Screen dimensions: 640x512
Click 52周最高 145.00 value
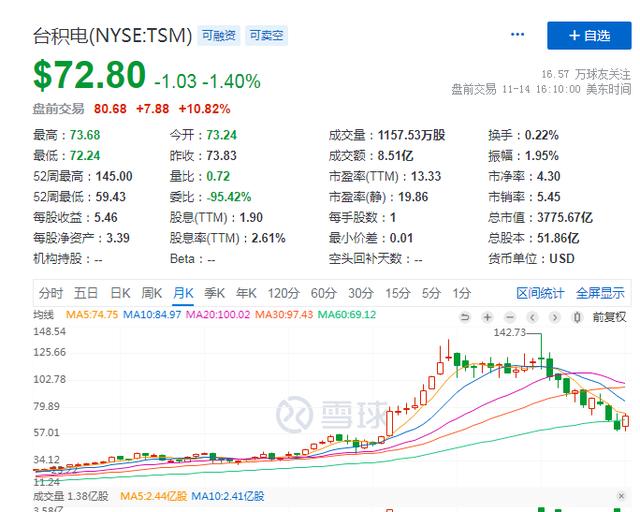[114, 176]
